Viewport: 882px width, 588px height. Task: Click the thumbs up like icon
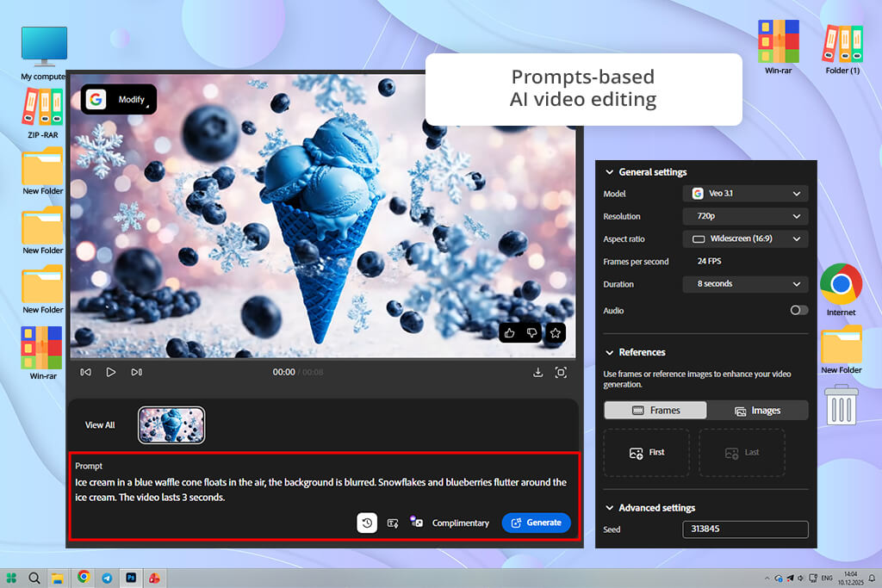(x=510, y=333)
